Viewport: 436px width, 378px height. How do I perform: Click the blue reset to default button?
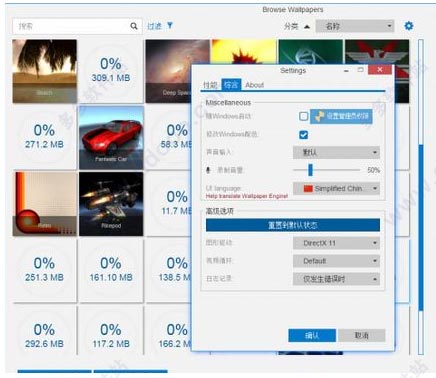coord(293,225)
